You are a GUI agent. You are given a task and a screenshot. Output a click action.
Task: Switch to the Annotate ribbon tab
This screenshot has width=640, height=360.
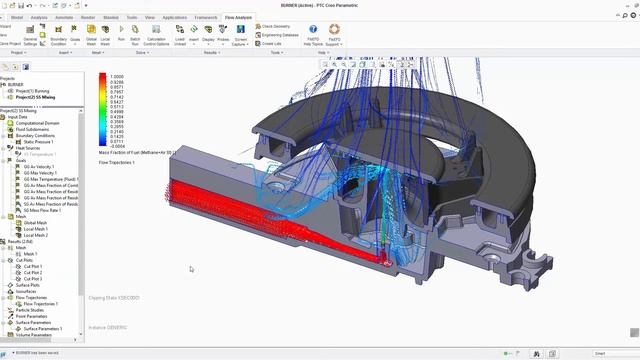click(x=64, y=18)
